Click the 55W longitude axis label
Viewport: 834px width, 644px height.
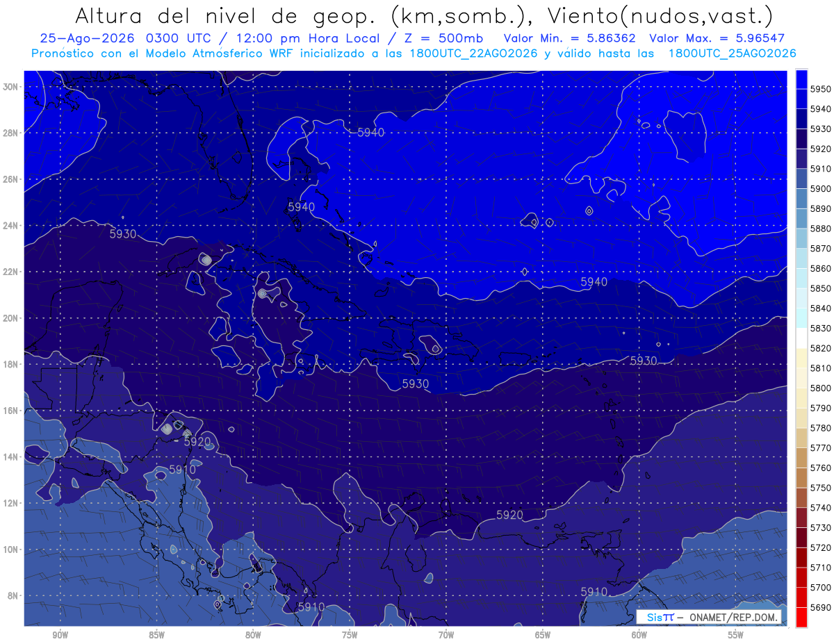[736, 635]
